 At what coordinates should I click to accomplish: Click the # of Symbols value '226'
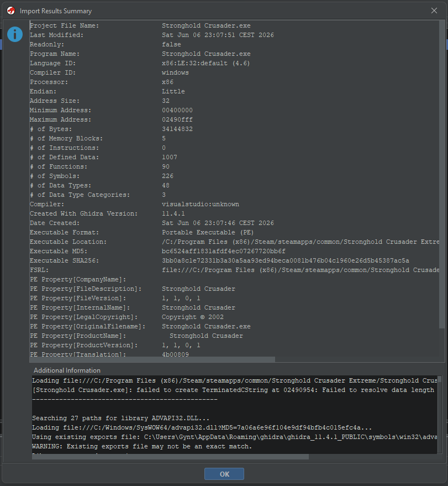pos(167,176)
